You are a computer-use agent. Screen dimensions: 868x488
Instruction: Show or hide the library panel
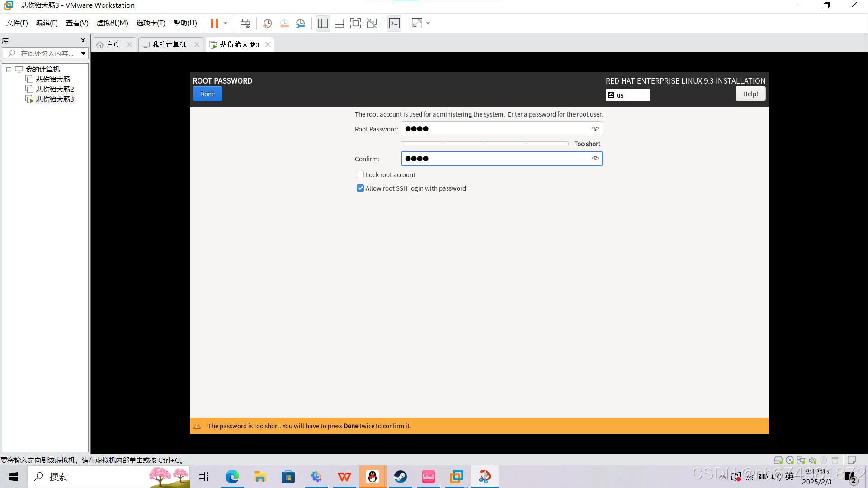click(x=323, y=23)
